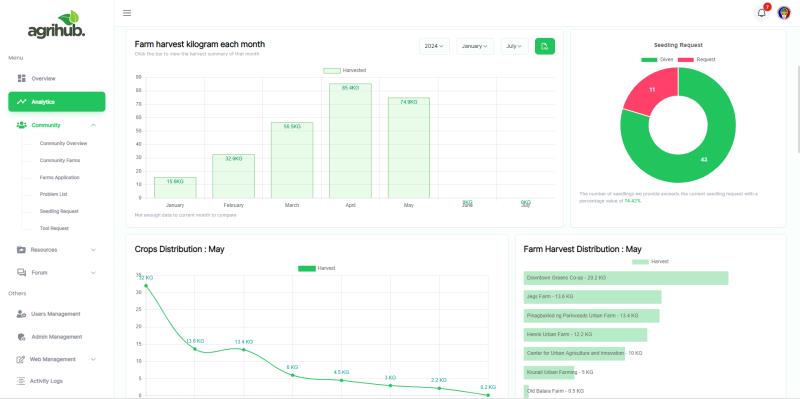Click the Admin Management icon
The width and height of the screenshot is (800, 399).
tap(21, 337)
